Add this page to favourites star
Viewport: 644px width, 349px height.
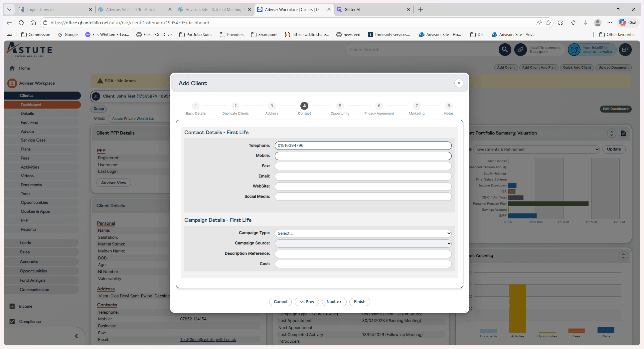click(x=548, y=23)
